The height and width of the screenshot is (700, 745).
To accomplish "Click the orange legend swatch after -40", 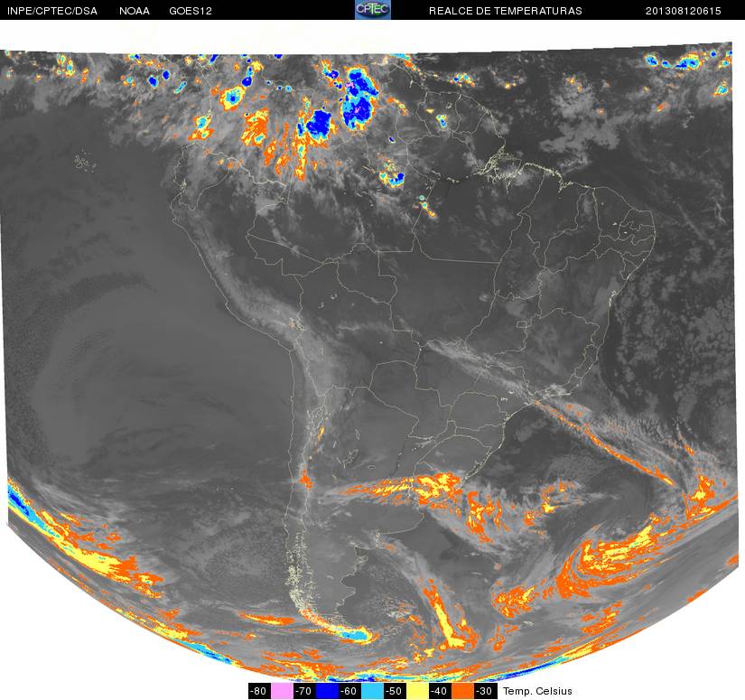I will [462, 691].
